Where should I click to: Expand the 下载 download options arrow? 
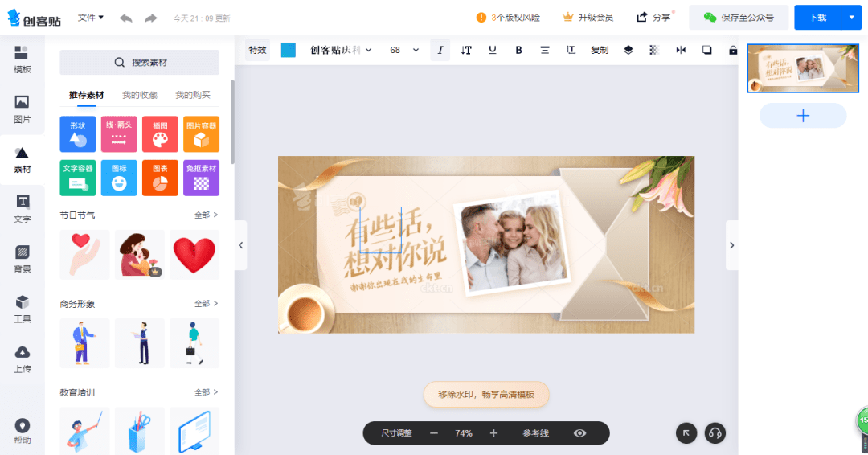(x=851, y=18)
